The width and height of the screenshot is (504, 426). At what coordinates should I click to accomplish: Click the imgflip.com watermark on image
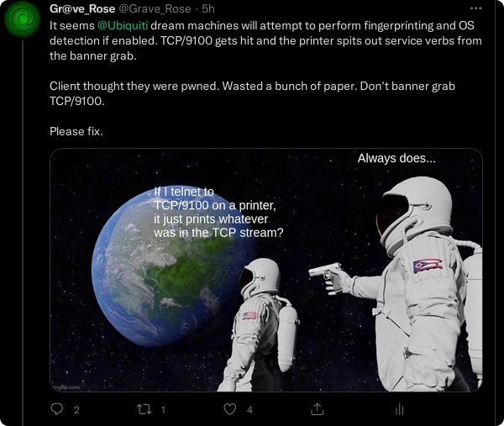(66, 387)
